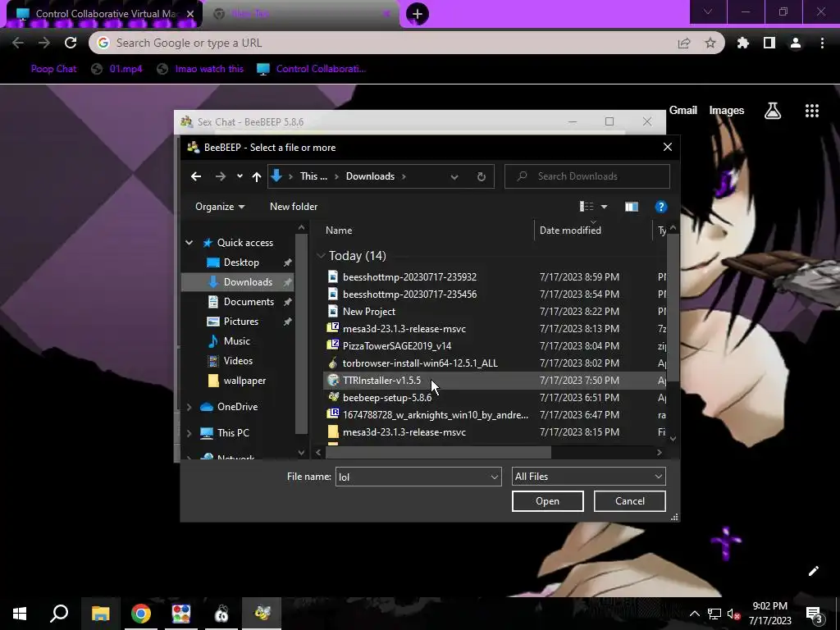Viewport: 840px width, 630px height.
Task: Go back in the file dialog
Action: pyautogui.click(x=196, y=176)
